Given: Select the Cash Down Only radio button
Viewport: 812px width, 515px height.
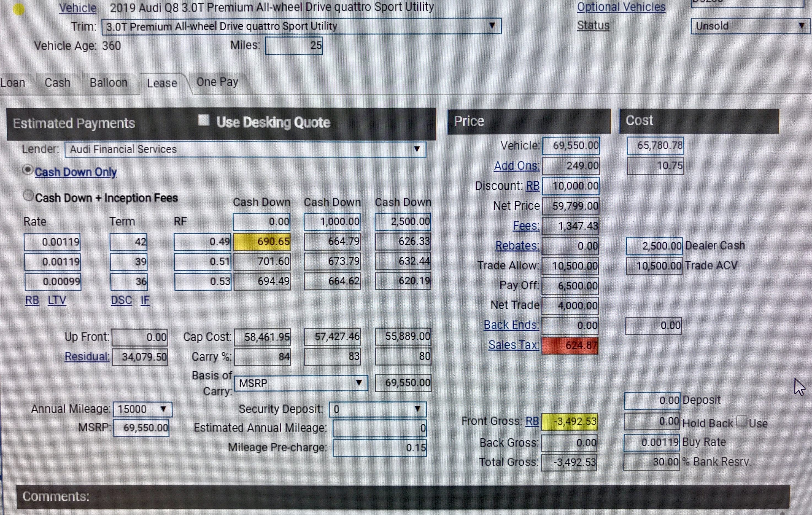Looking at the screenshot, I should (x=28, y=170).
